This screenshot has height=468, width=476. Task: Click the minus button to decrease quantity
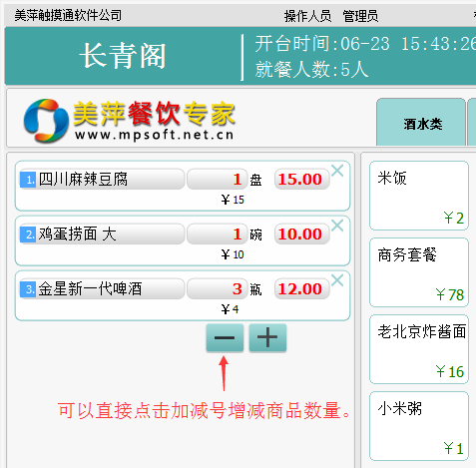click(225, 337)
